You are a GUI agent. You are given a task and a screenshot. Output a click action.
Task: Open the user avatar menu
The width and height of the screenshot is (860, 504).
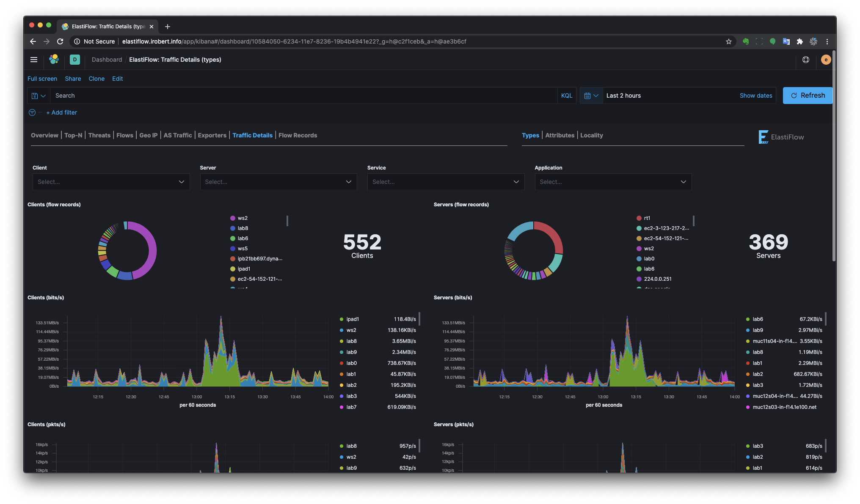(826, 60)
